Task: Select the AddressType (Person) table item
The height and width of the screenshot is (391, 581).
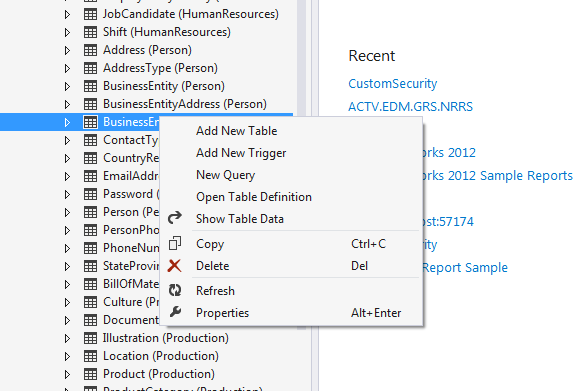Action: point(160,68)
